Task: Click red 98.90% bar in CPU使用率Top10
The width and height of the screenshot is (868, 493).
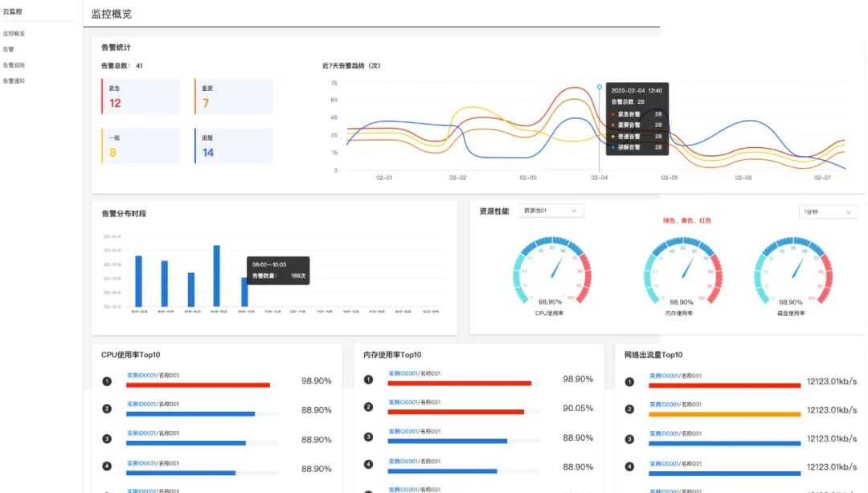Action: [199, 385]
